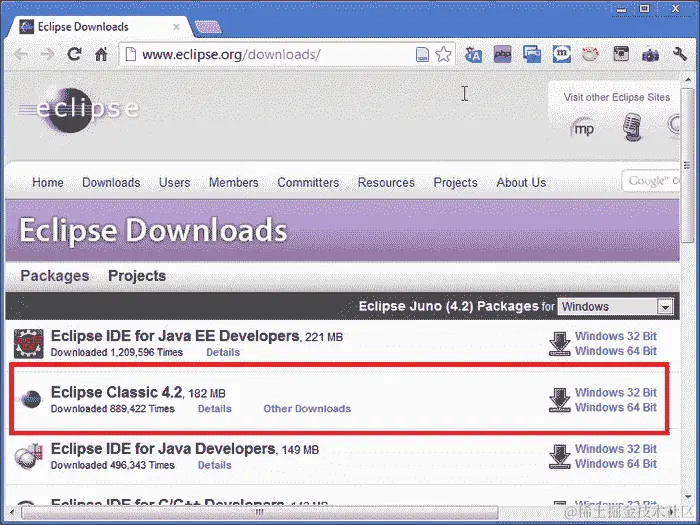Open the php extension icon

pos(503,54)
